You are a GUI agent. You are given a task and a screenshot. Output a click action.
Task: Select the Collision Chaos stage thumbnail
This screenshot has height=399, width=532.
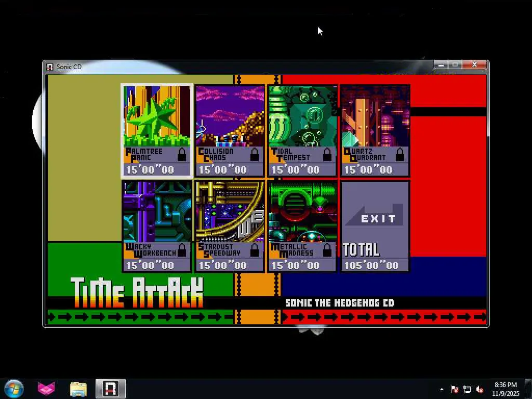click(x=230, y=116)
